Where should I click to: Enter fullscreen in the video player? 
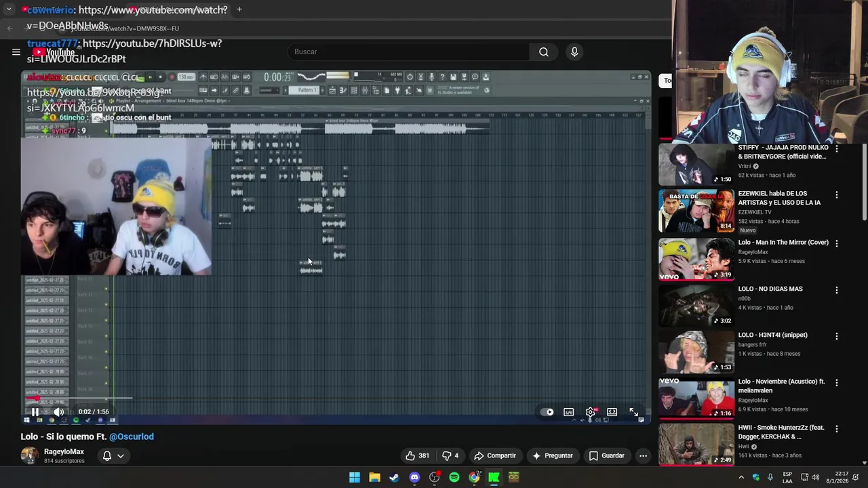click(633, 412)
